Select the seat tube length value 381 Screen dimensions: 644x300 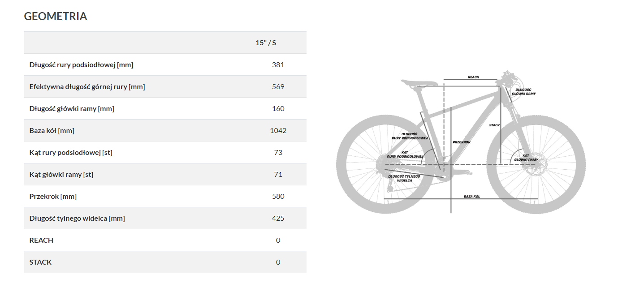coord(278,64)
